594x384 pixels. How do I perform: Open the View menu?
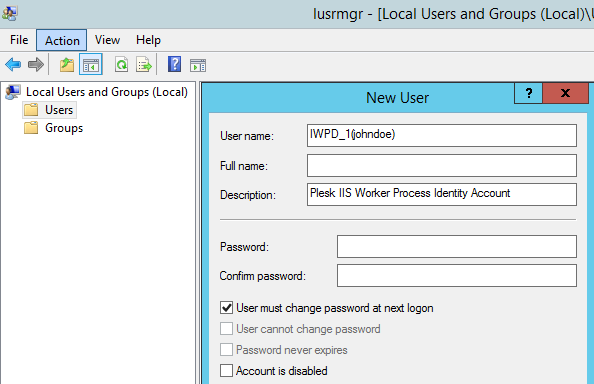point(107,40)
